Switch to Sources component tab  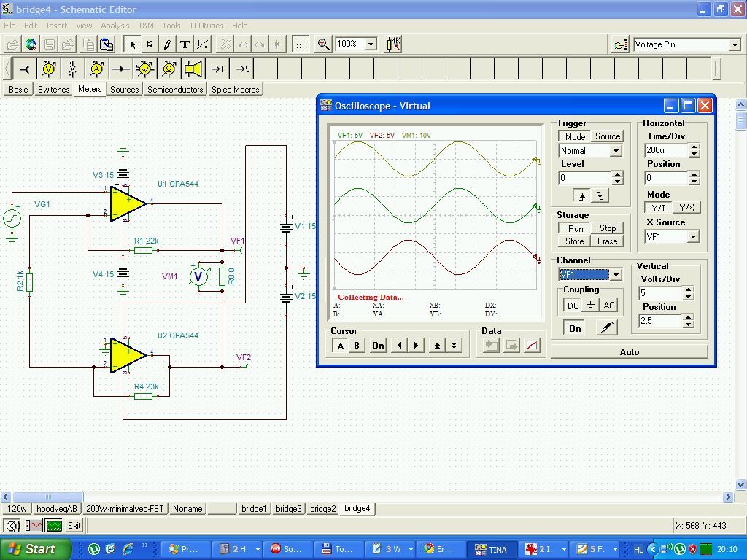[x=124, y=89]
